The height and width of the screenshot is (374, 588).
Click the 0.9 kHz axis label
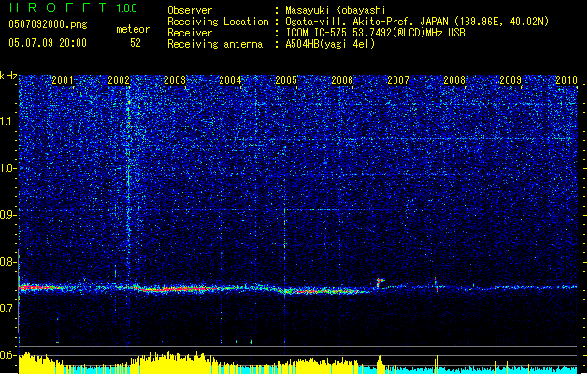pos(8,215)
